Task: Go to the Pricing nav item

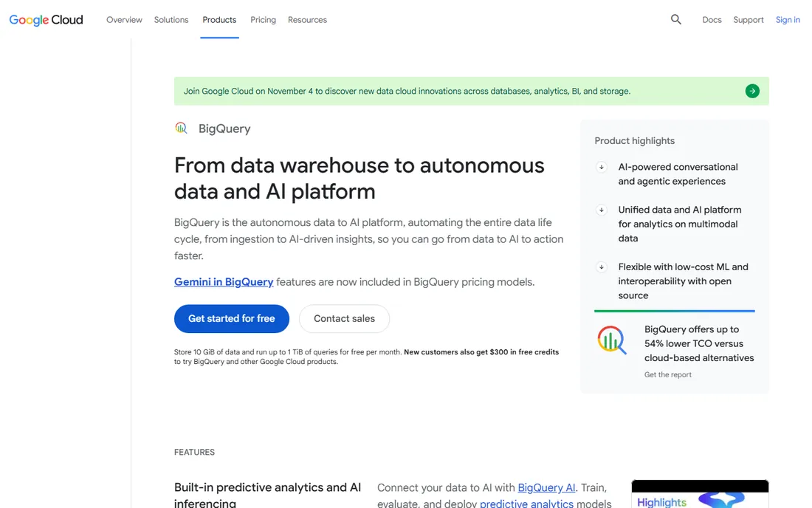Action: [x=263, y=20]
